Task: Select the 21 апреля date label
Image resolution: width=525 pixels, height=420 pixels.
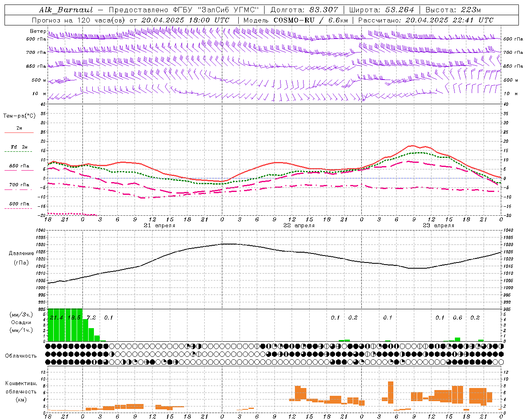Action: [x=159, y=226]
